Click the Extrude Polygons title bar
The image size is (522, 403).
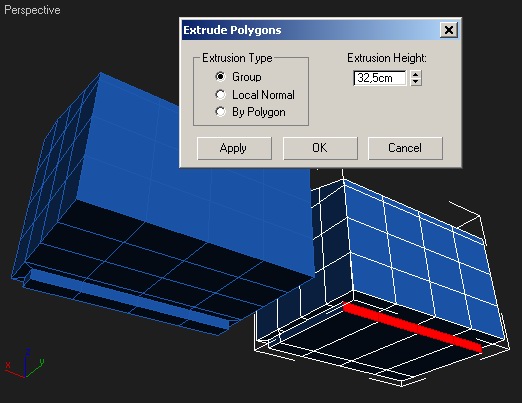[310, 30]
